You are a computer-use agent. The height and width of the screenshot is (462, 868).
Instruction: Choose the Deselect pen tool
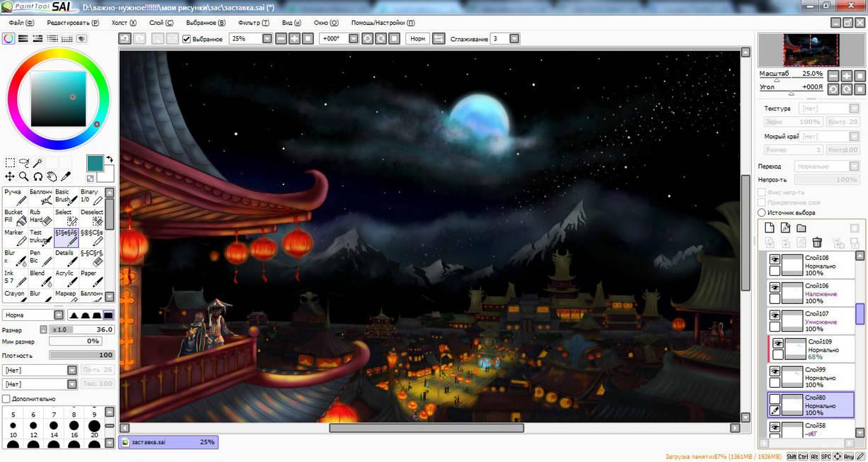click(91, 217)
